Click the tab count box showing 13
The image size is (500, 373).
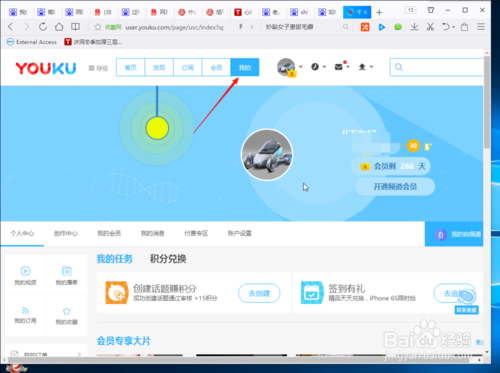click(410, 10)
